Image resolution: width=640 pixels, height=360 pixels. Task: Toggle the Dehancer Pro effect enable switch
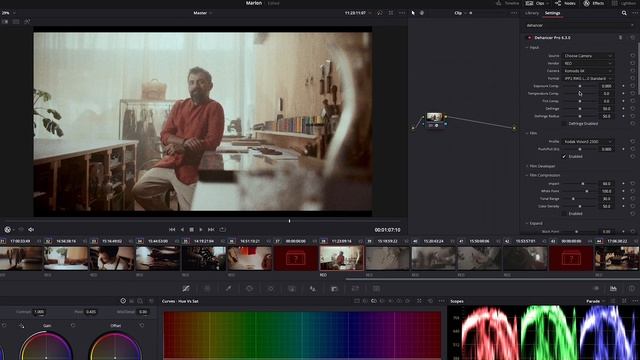pos(529,38)
